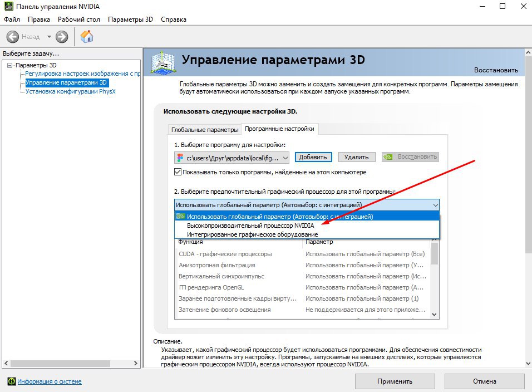The width and height of the screenshot is (532, 392).
Task: Choose Использовать глобальный параметр (Автовыбор) option
Action: [x=307, y=217]
